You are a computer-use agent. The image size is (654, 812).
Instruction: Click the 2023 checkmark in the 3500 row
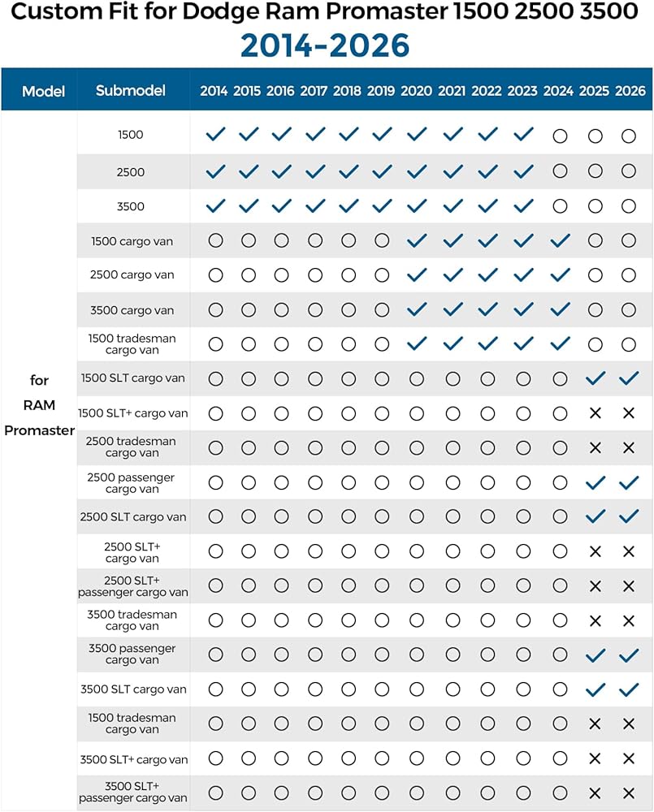[524, 206]
